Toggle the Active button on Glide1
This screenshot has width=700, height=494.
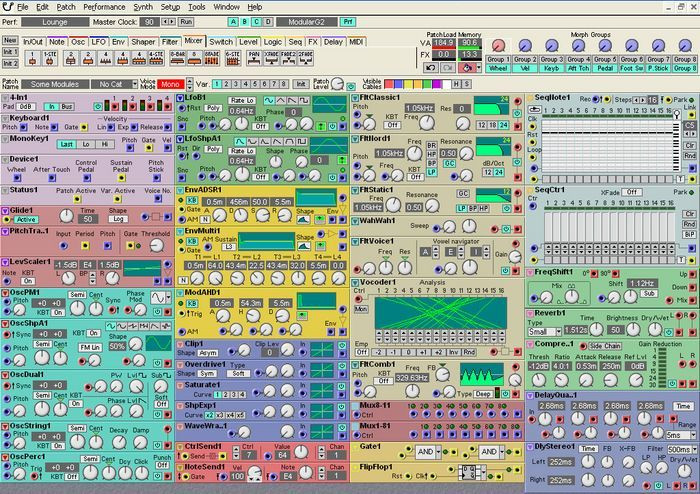tap(27, 219)
